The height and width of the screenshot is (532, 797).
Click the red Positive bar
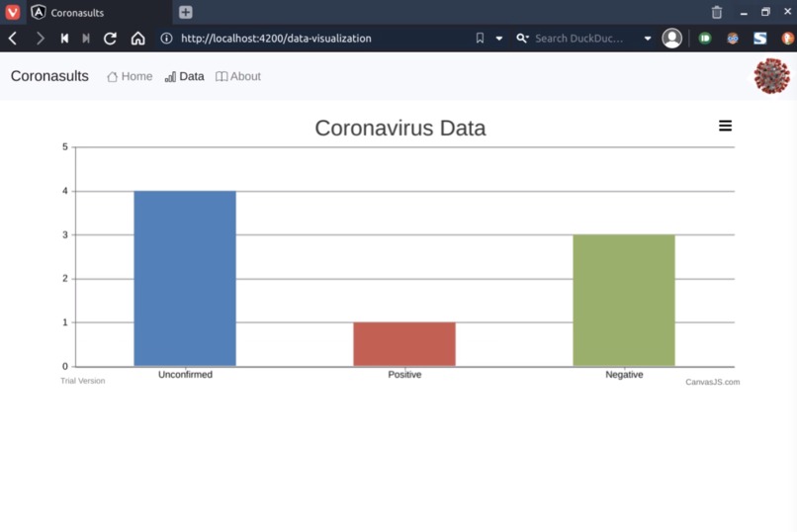[404, 344]
